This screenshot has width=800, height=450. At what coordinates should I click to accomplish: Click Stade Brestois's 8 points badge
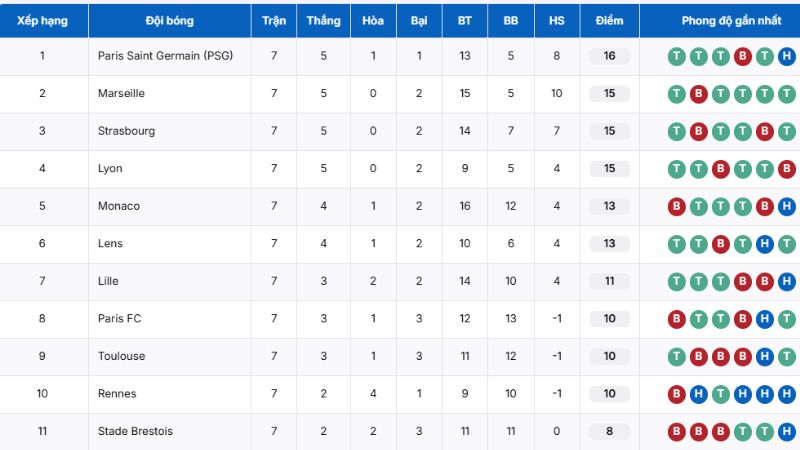pos(609,431)
